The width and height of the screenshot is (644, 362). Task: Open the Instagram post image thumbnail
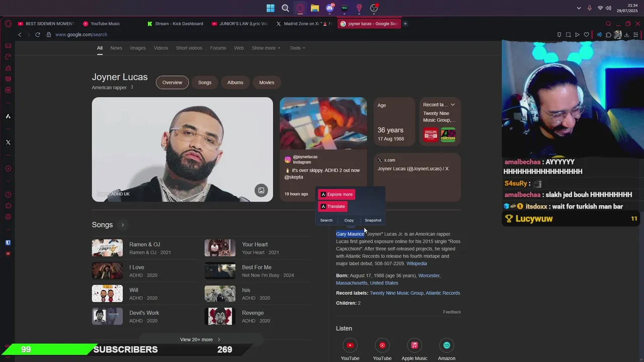[324, 123]
